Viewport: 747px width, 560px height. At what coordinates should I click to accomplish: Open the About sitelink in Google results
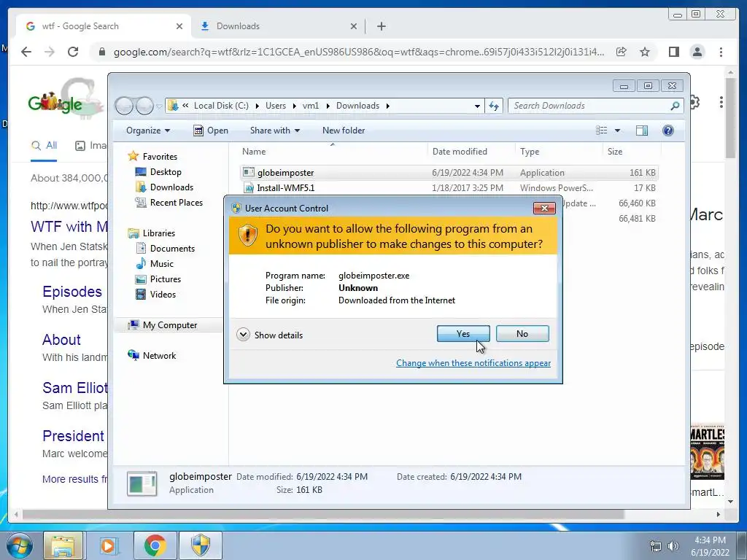[61, 340]
